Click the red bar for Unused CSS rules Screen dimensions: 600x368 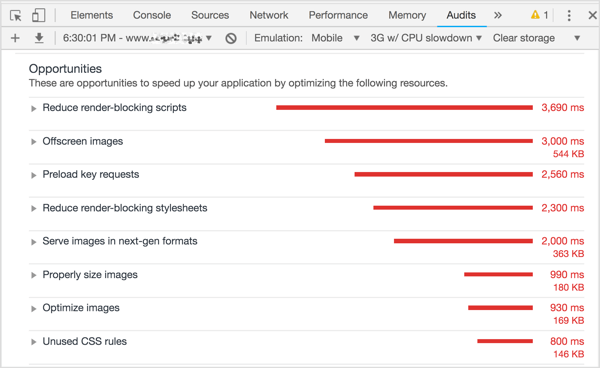[x=505, y=341]
